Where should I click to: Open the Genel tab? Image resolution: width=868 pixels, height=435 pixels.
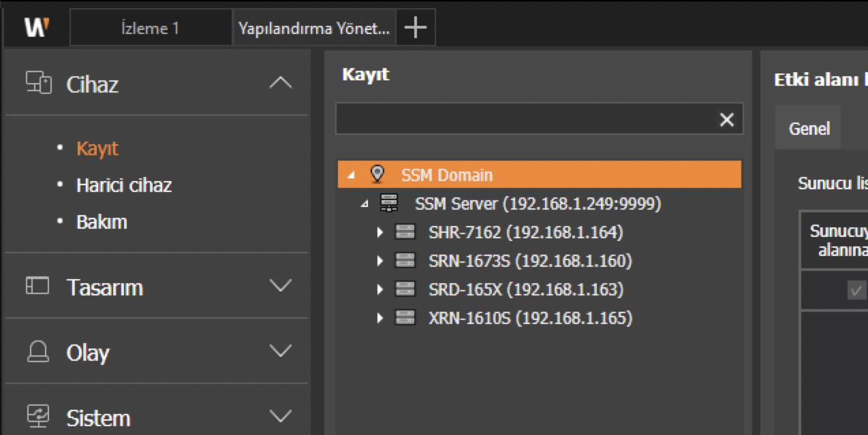point(809,128)
